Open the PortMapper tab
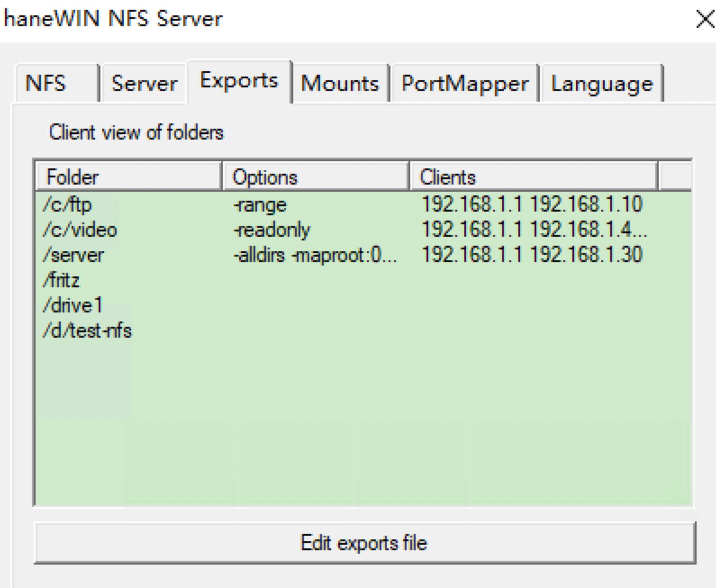 (x=465, y=83)
